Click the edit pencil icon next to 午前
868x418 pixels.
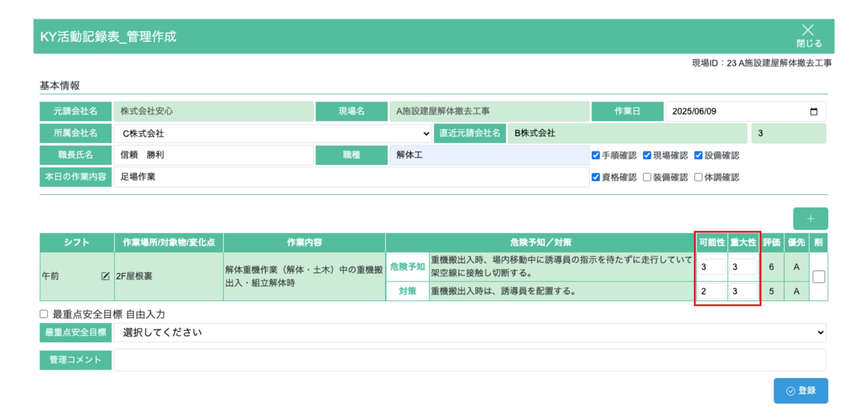(x=105, y=276)
